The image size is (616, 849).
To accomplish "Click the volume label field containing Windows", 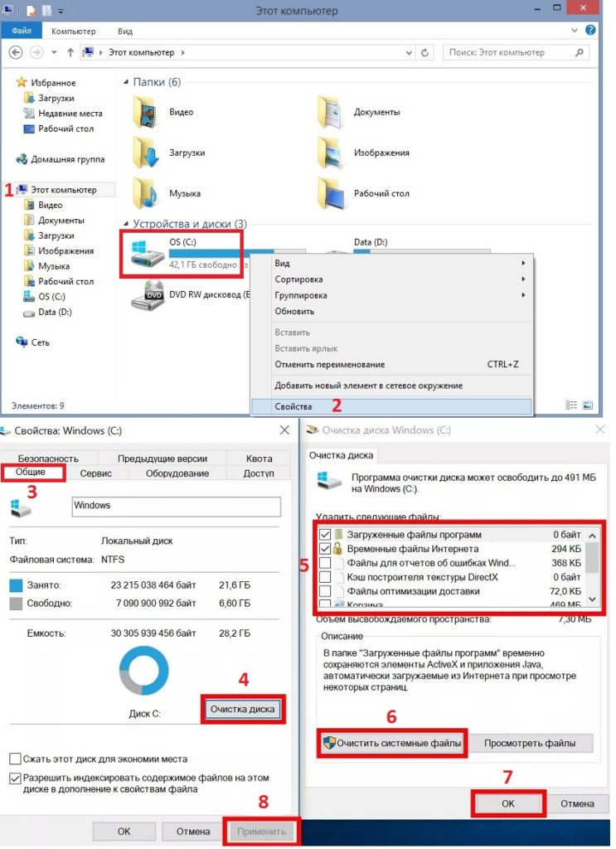I will [x=177, y=506].
